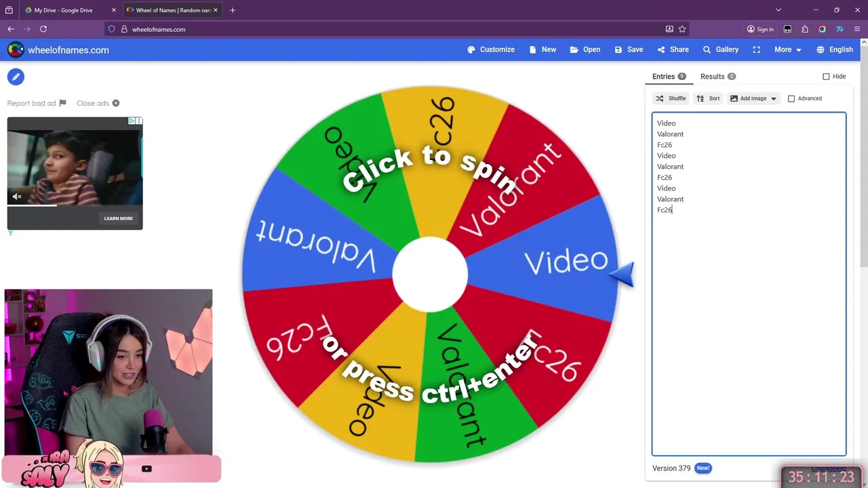The width and height of the screenshot is (868, 488).
Task: Share the wheel
Action: click(673, 49)
